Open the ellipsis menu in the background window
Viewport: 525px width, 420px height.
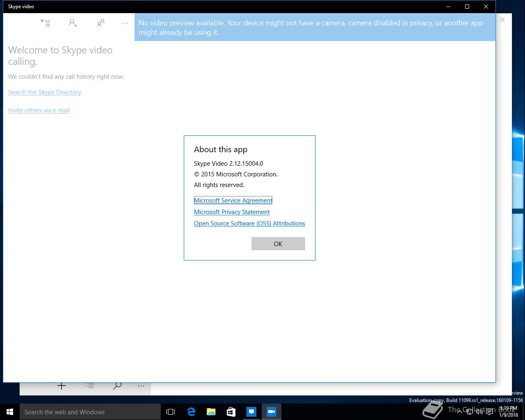[x=141, y=386]
